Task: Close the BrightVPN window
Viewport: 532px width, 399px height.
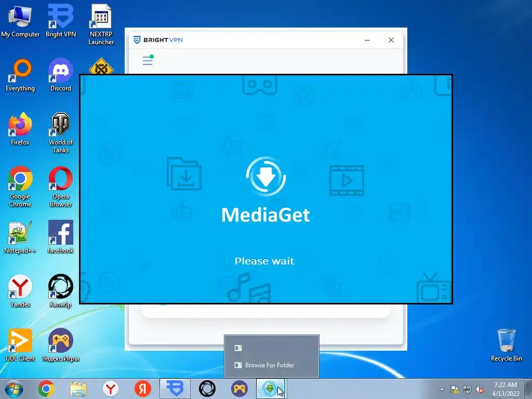Action: click(391, 40)
